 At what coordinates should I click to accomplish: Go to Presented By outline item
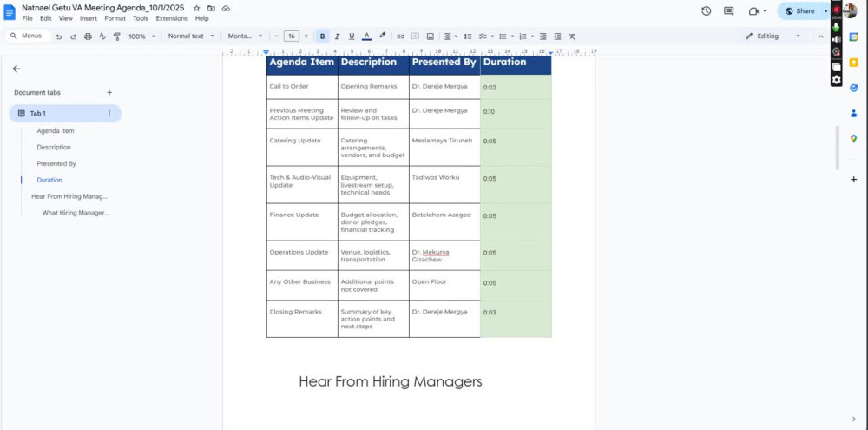point(56,164)
